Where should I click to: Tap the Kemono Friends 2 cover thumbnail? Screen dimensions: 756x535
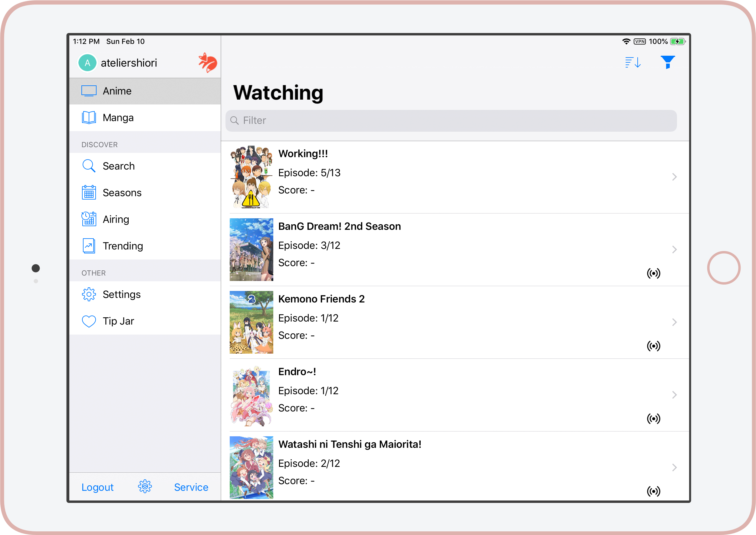tap(251, 322)
